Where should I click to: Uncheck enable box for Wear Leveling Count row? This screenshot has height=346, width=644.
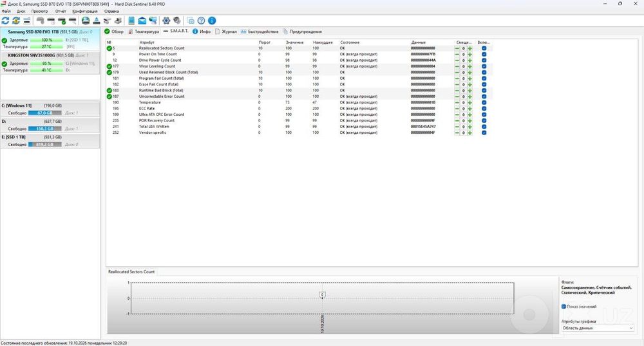click(484, 66)
